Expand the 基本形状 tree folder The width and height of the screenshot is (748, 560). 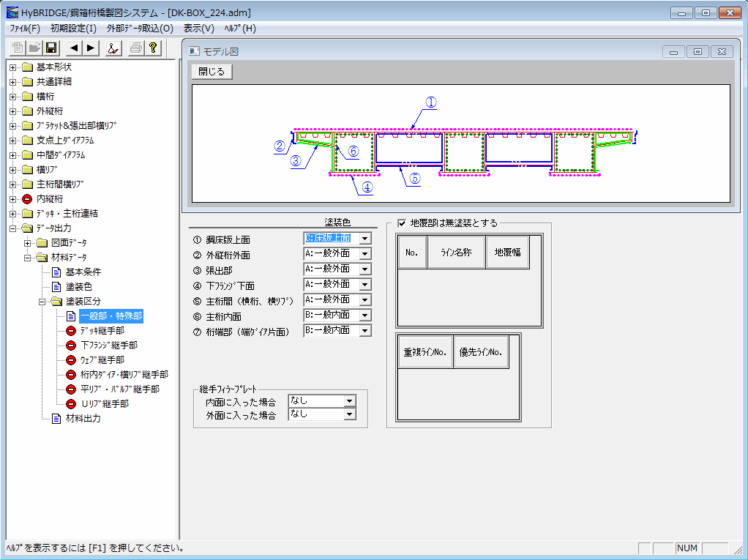click(x=13, y=67)
